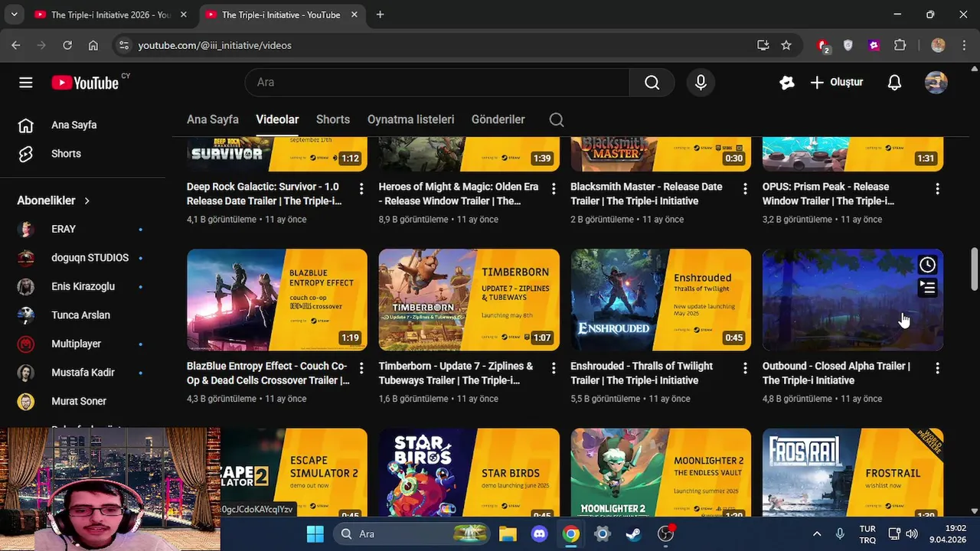Click the Shorts icon in the sidebar
This screenshot has width=980, height=551.
26,154
